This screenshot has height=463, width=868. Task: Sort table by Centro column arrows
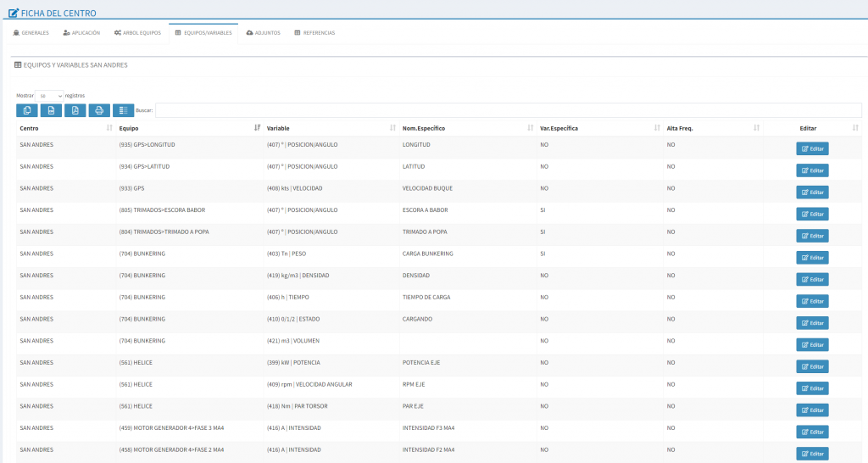tap(109, 128)
